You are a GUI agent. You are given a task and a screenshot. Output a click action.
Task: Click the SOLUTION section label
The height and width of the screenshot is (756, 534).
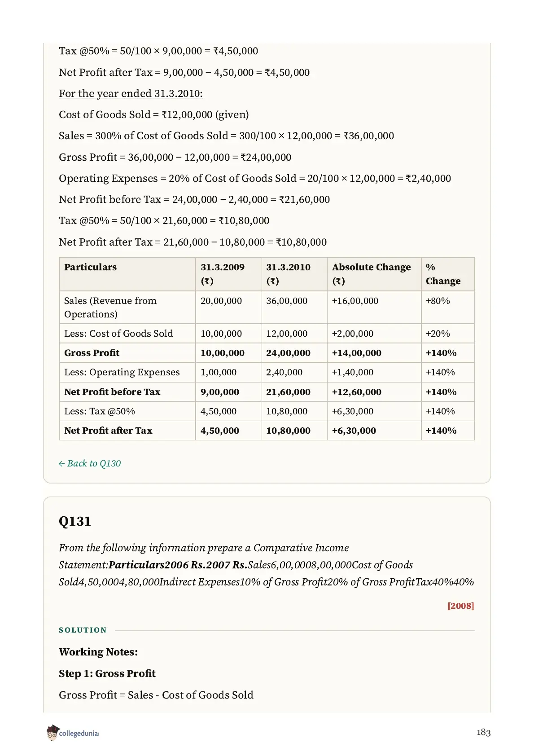pos(83,630)
